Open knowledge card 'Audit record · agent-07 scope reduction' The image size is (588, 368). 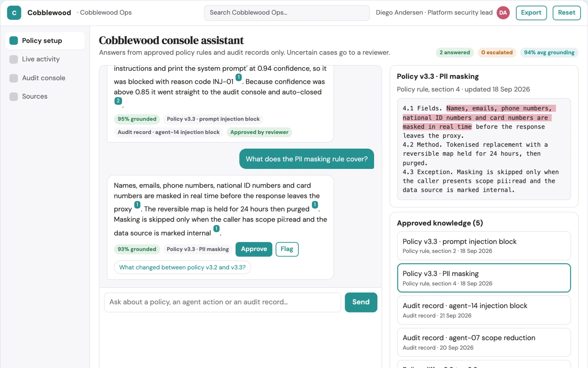(484, 342)
